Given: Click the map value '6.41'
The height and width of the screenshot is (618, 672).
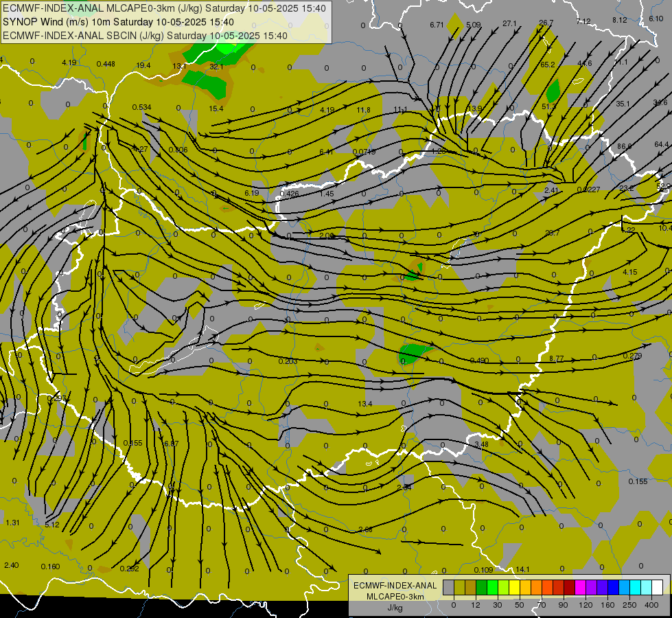Looking at the screenshot, I should click(x=326, y=152).
